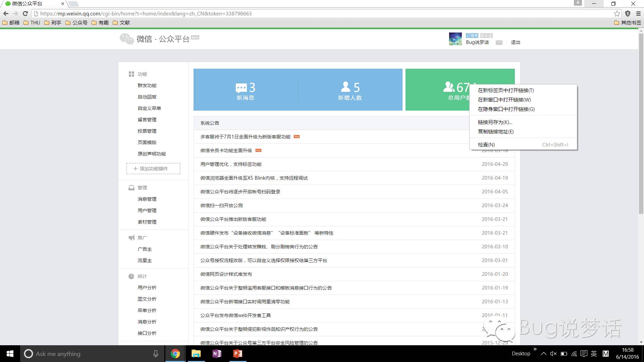This screenshot has width=644, height=362.
Task: Click the 管理 section icon in sidebar
Action: (x=131, y=188)
